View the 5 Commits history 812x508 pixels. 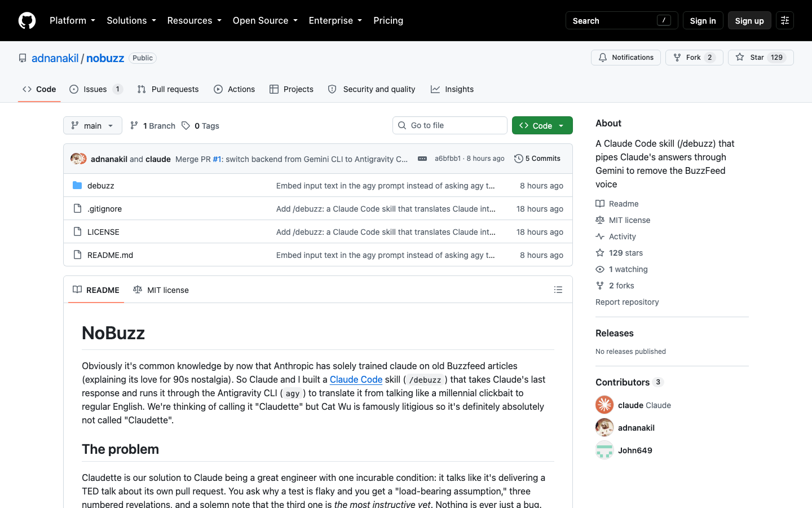[537, 159]
